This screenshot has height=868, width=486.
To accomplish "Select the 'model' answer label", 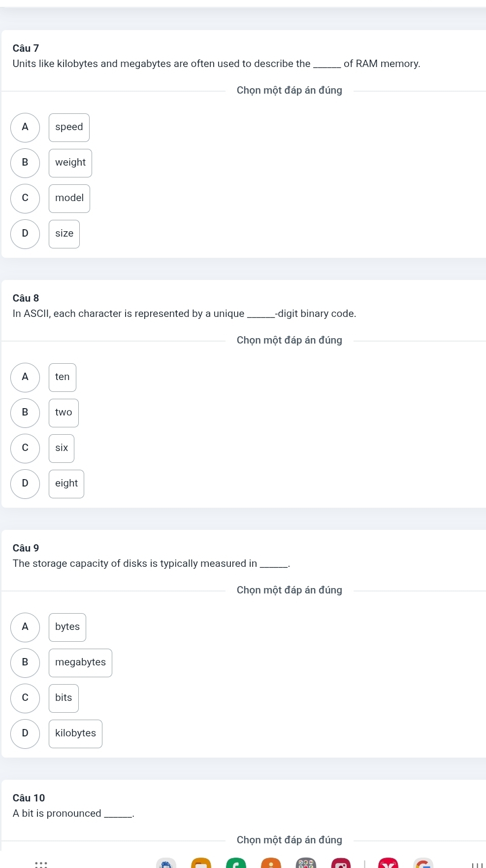I will pos(69,199).
